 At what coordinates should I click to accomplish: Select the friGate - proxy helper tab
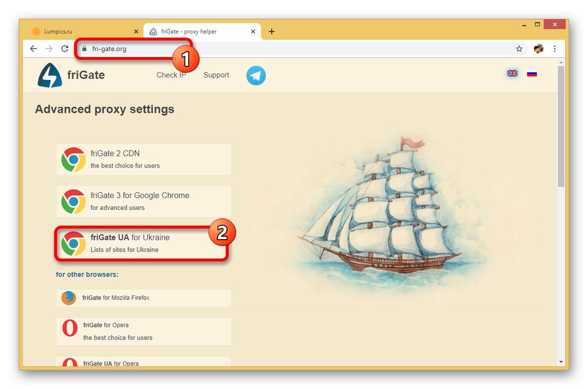[x=202, y=32]
